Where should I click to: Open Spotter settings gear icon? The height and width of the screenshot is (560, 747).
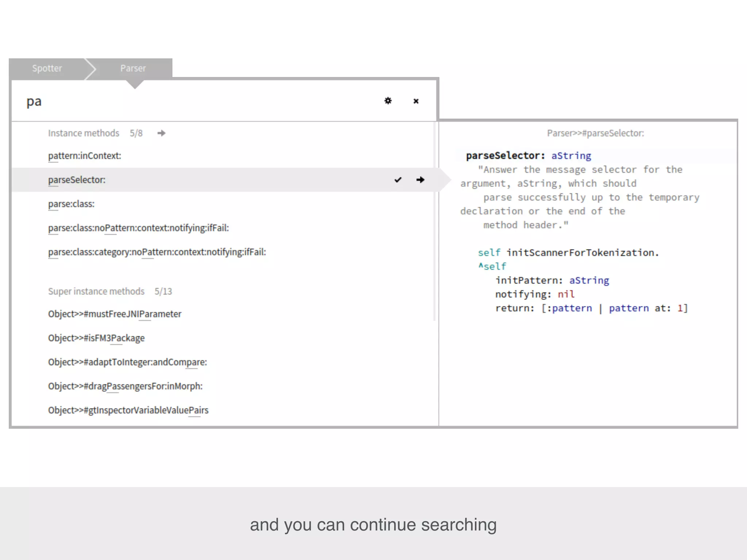point(388,101)
